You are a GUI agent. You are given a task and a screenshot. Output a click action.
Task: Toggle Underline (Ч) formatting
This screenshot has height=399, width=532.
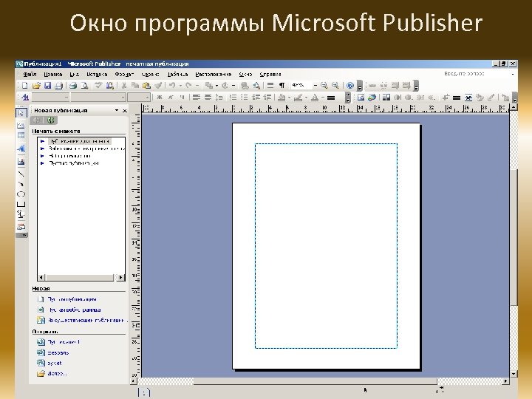[x=183, y=98]
